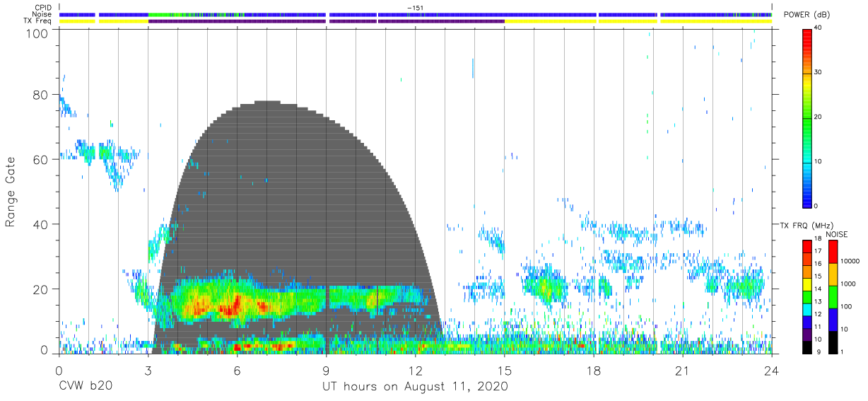
Task: Click the 12 tick on UT hours axis
Action: (x=416, y=370)
